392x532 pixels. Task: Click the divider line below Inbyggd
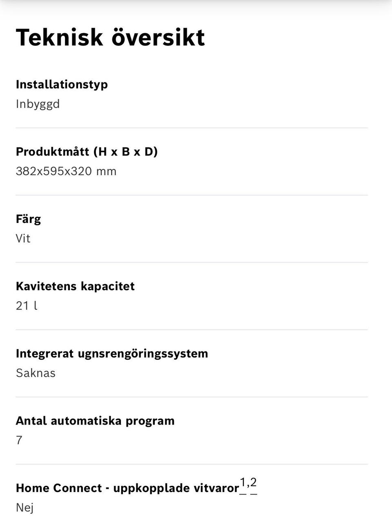coord(192,128)
